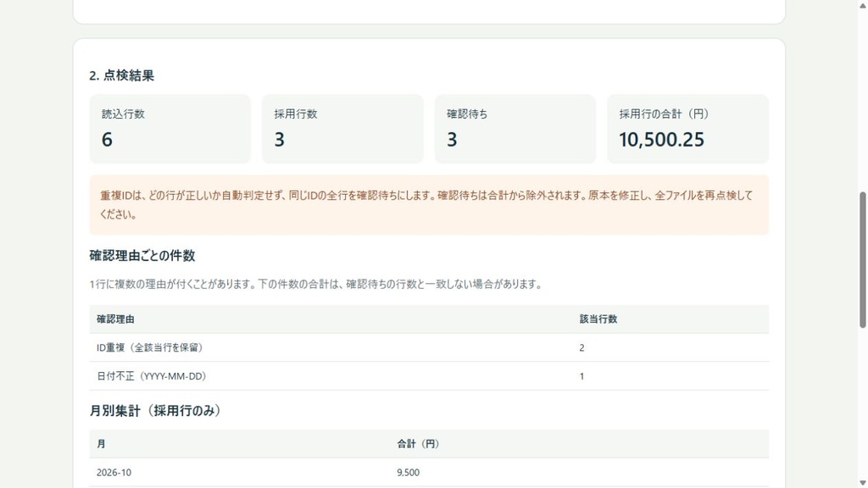Click the note starting with '1行に複数の理由'
The height and width of the screenshot is (488, 868).
click(x=315, y=285)
